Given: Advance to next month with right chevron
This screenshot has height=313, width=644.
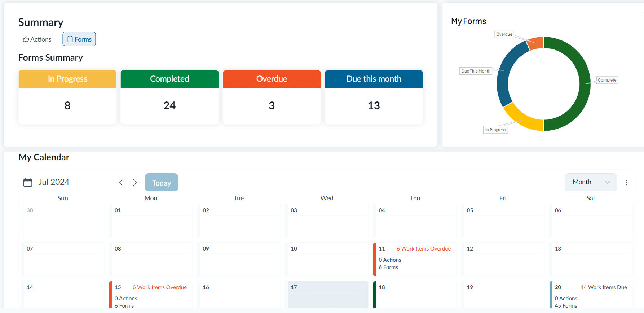Looking at the screenshot, I should [x=135, y=183].
